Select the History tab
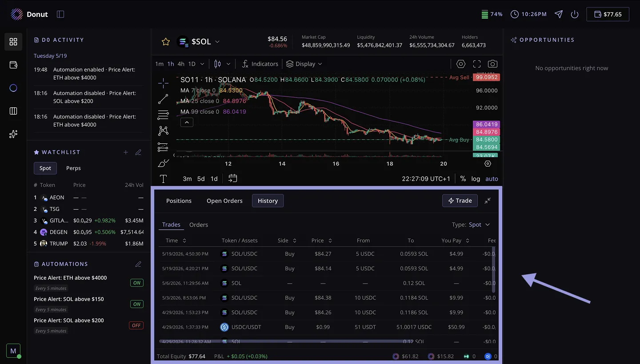Screen dimensions: 640x364 tap(268, 201)
